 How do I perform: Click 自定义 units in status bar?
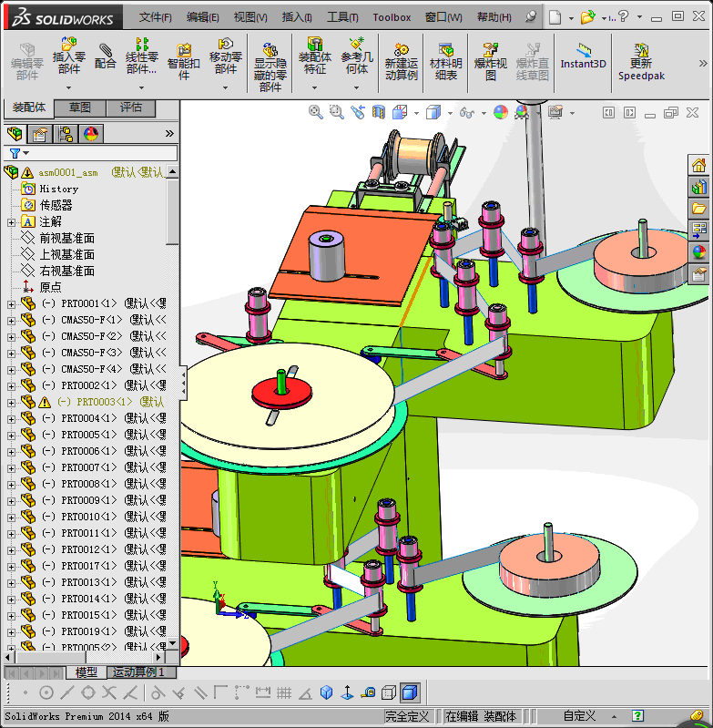point(579,716)
